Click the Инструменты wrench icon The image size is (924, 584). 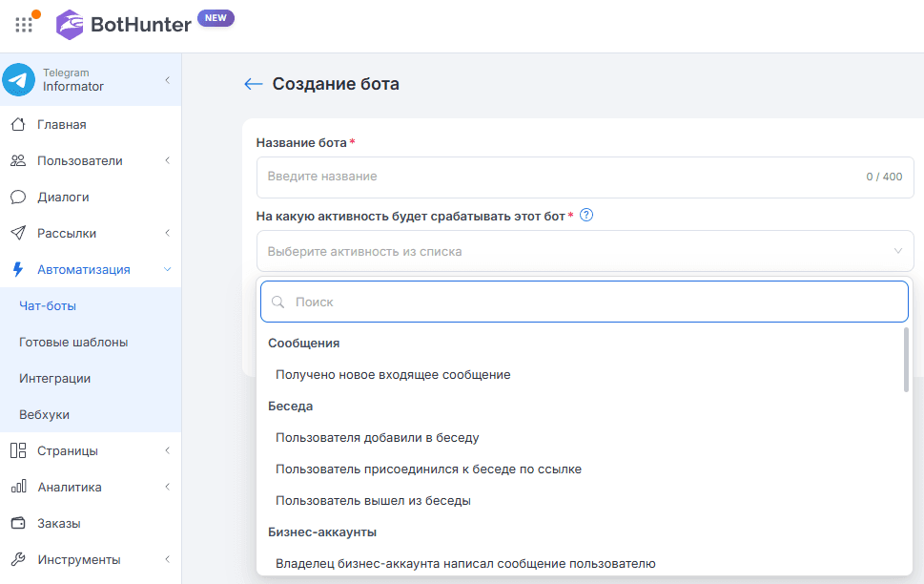coord(18,559)
